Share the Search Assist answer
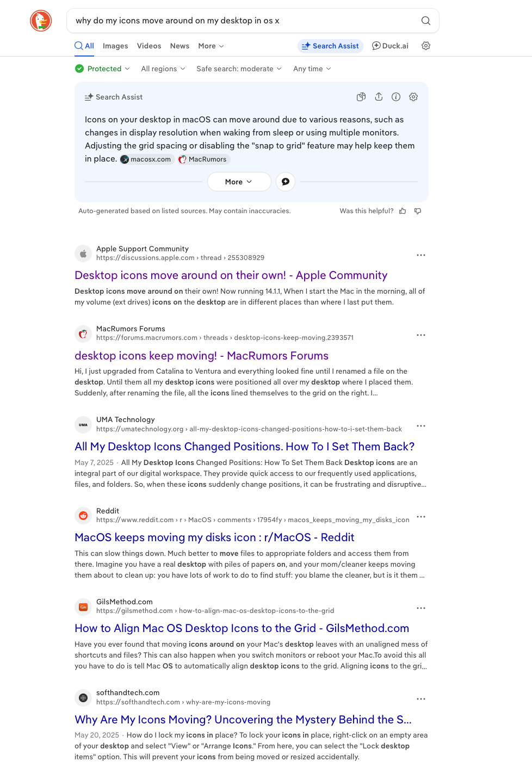The width and height of the screenshot is (532, 774). coord(379,97)
